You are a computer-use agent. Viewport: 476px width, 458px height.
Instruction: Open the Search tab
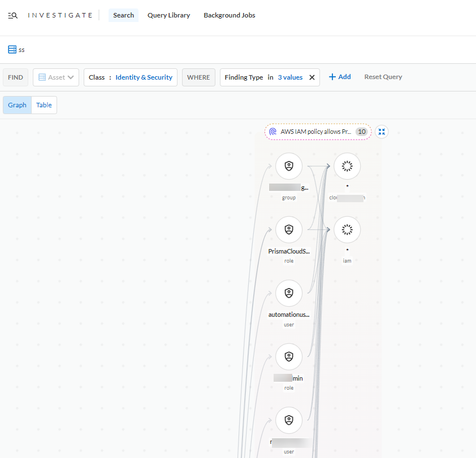123,15
